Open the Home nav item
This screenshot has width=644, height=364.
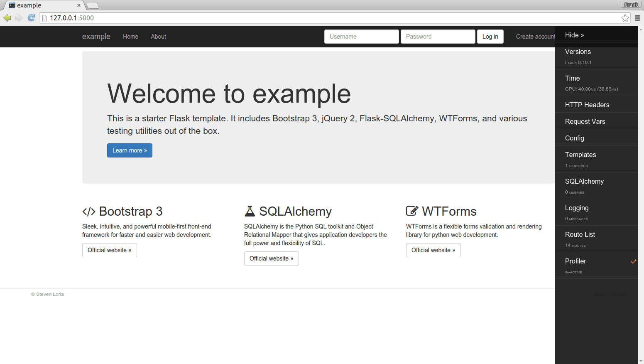(x=130, y=37)
